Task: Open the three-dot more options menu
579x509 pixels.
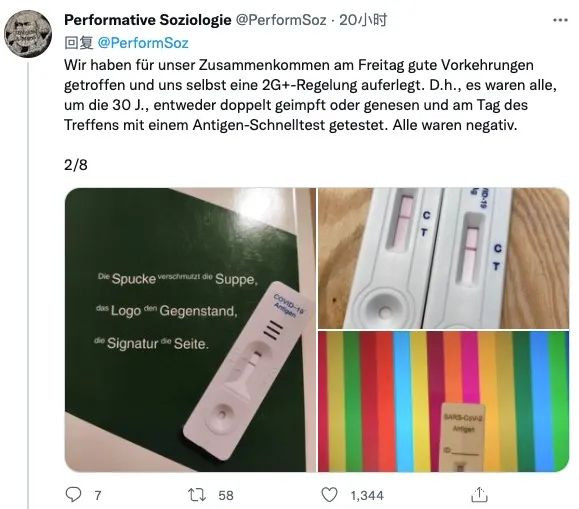Action: click(560, 20)
